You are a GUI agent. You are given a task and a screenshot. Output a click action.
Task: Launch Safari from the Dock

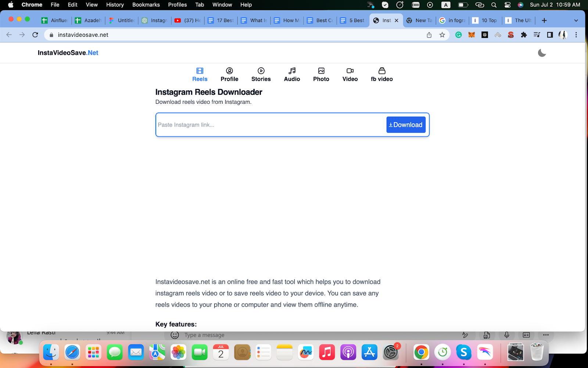[72, 352]
